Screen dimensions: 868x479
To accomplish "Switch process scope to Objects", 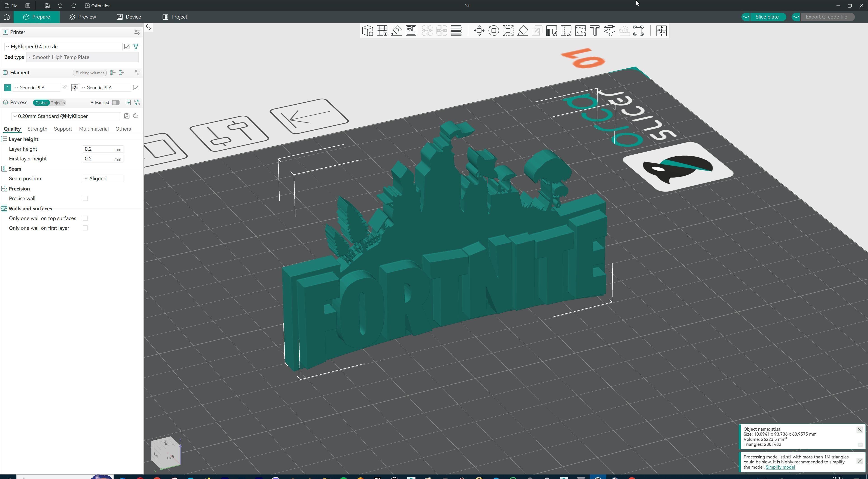I will [58, 103].
